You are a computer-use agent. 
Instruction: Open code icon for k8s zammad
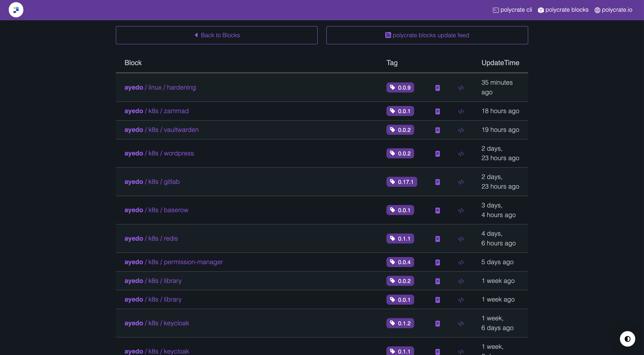461,111
